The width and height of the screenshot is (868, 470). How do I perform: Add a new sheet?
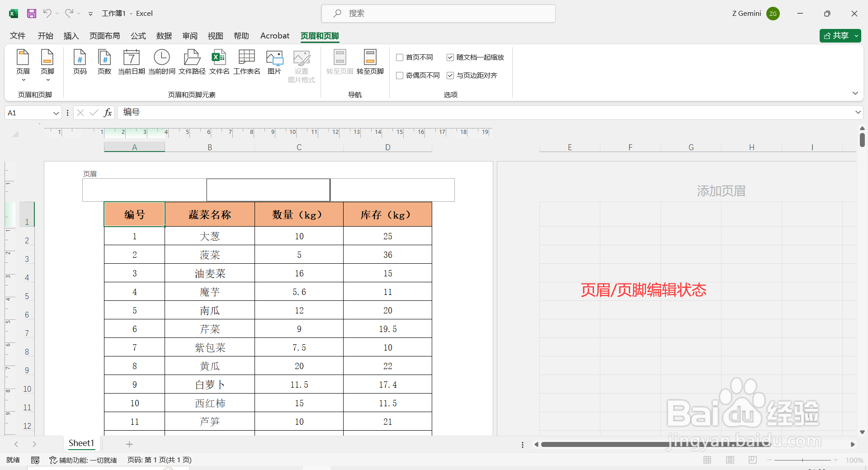click(x=129, y=444)
